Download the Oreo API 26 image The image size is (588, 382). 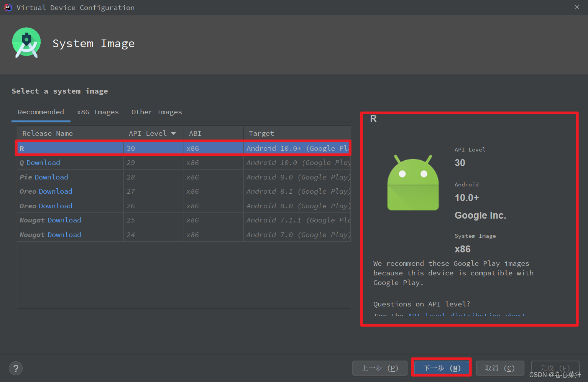point(56,206)
